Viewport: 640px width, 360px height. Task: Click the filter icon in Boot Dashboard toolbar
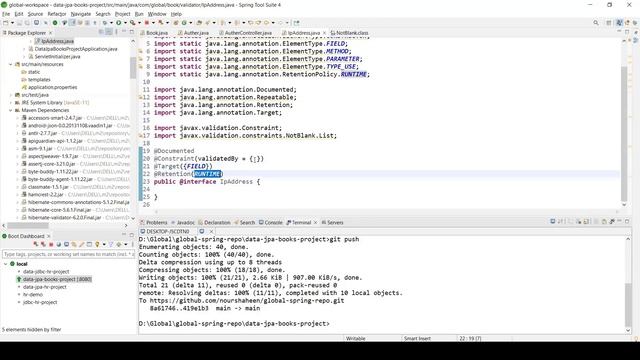[111, 244]
